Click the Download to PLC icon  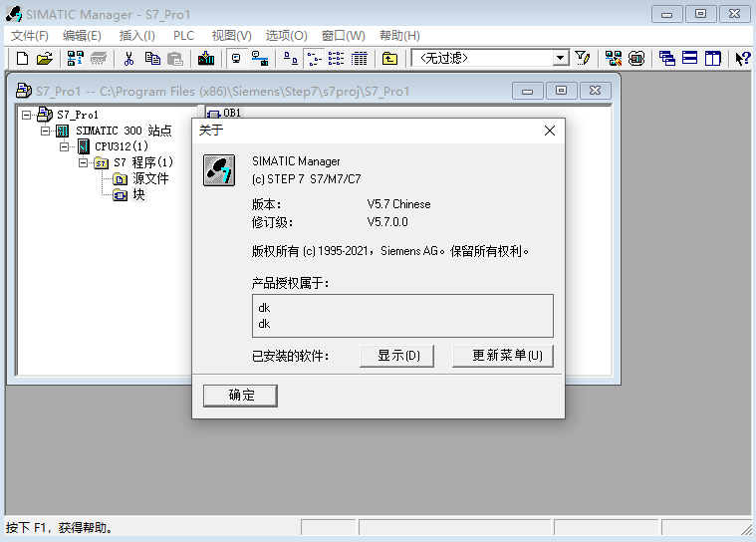(x=206, y=59)
